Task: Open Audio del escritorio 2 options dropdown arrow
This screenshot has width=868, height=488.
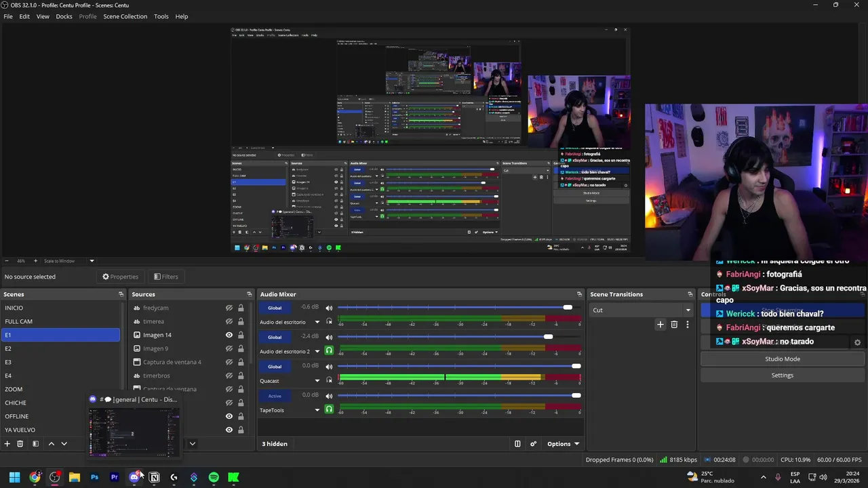Action: [317, 351]
